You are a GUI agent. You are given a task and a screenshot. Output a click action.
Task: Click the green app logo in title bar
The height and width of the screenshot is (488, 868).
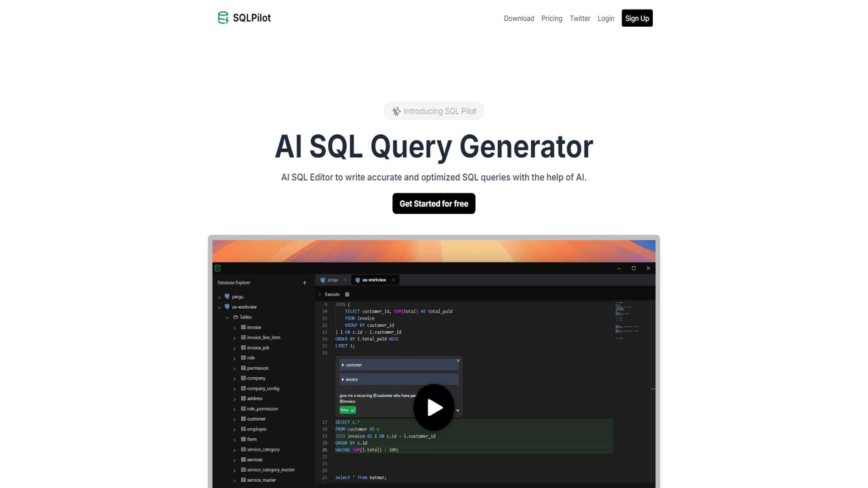pyautogui.click(x=217, y=268)
